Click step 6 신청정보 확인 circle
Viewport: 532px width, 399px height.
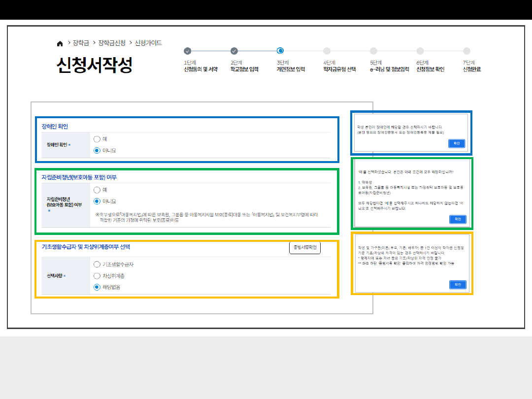(420, 51)
